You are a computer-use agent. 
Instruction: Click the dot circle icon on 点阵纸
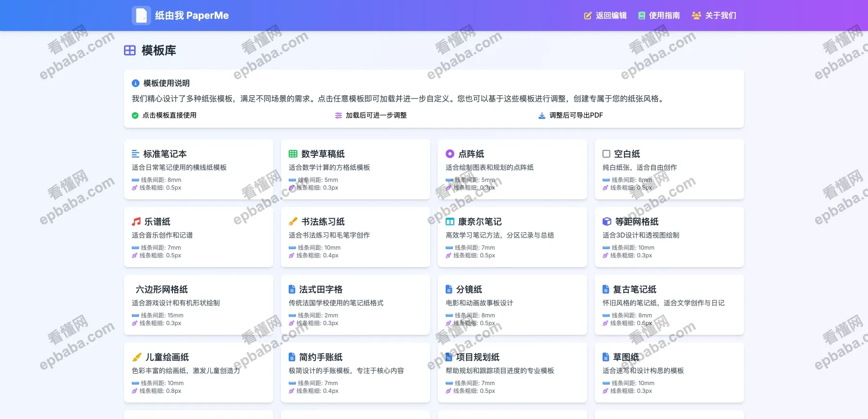(x=450, y=154)
